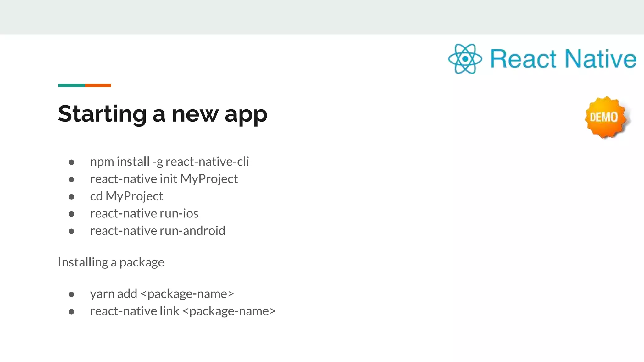The image size is (644, 362).
Task: Click 'react-native link <package-name>' line
Action: pos(183,311)
